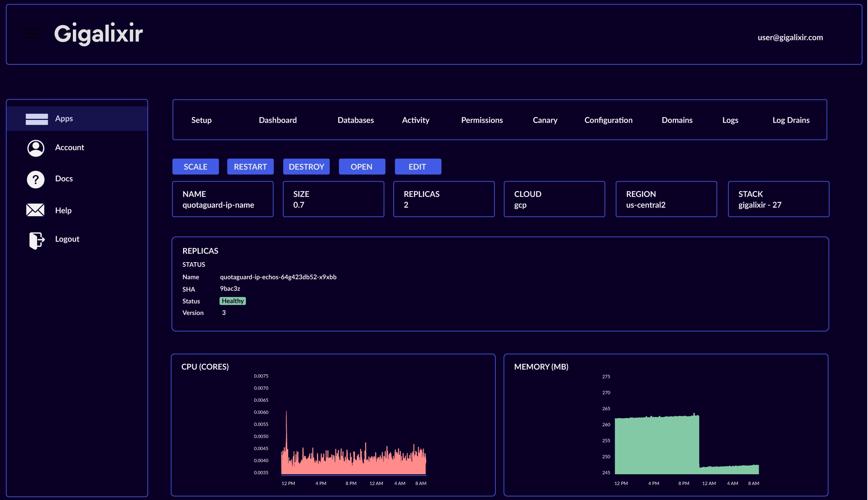Destroy the app via DESTROY button

click(307, 167)
